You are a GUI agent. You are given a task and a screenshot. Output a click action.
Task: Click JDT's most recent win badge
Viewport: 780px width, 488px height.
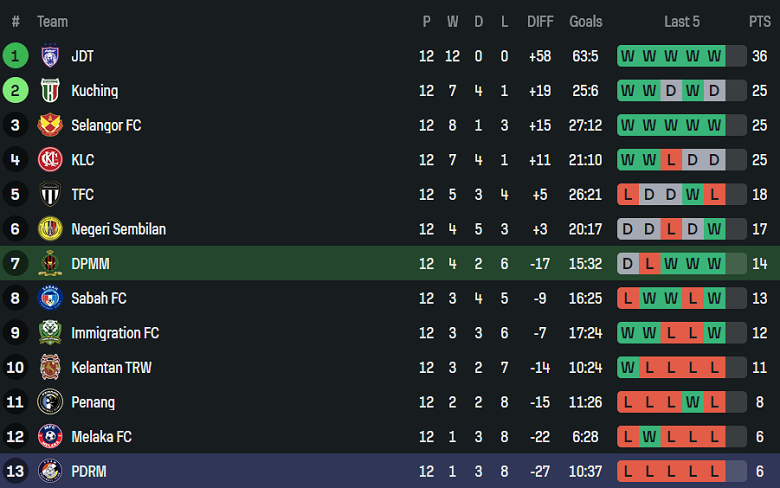coord(714,56)
